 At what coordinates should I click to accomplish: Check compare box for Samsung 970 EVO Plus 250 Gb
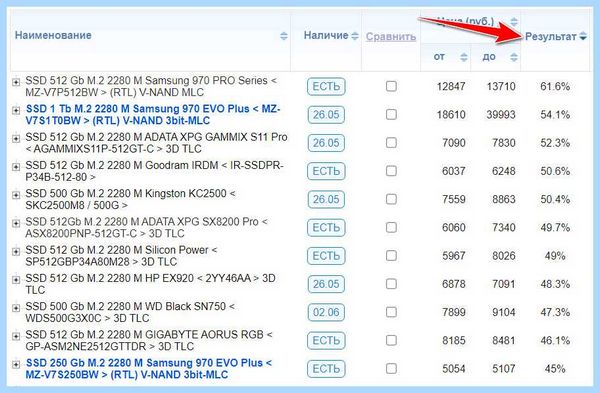point(391,369)
